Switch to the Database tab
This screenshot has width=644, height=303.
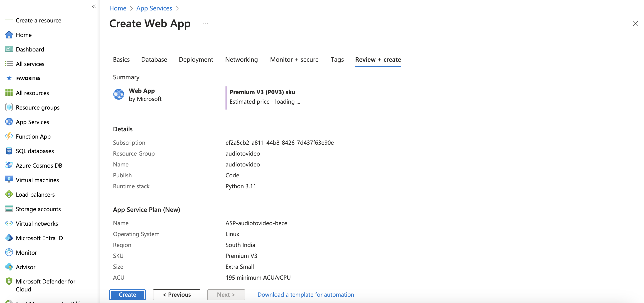[154, 59]
